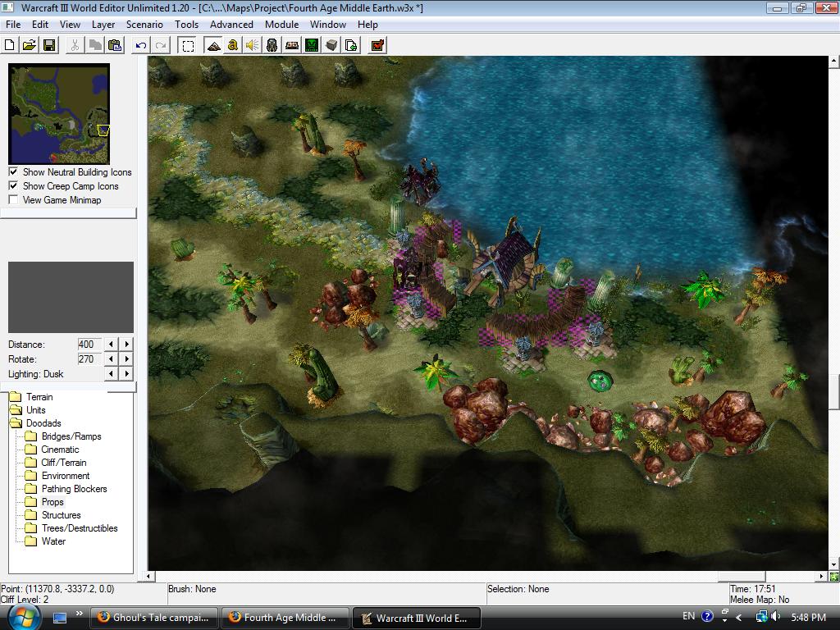Click Warcraft III World Editor taskbar button
This screenshot has height=630, width=840.
(x=416, y=618)
